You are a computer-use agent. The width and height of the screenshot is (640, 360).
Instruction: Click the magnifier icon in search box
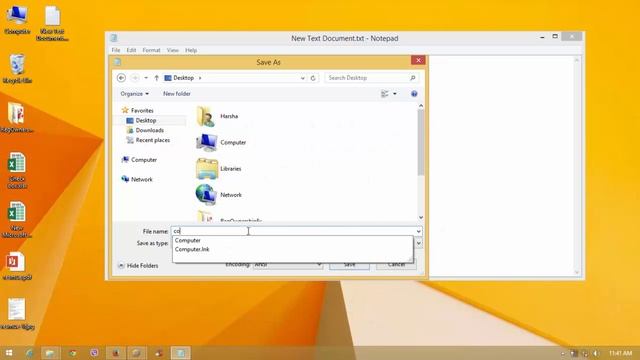click(x=413, y=78)
